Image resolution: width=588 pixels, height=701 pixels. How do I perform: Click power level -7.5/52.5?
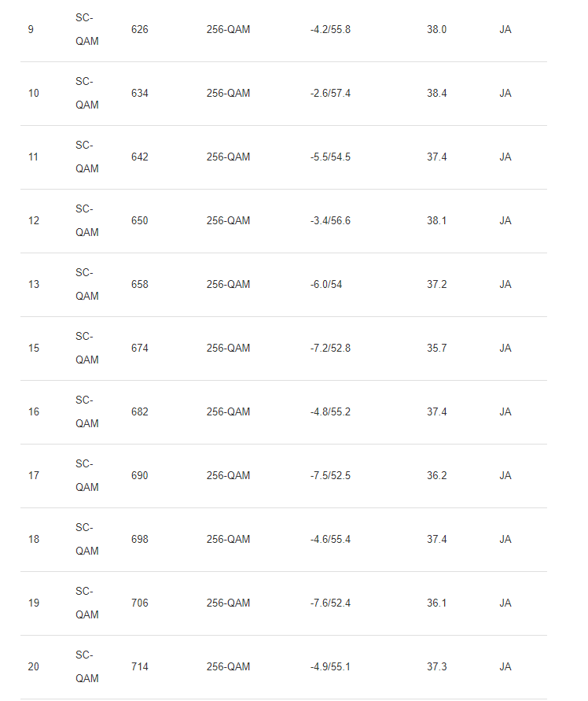330,475
